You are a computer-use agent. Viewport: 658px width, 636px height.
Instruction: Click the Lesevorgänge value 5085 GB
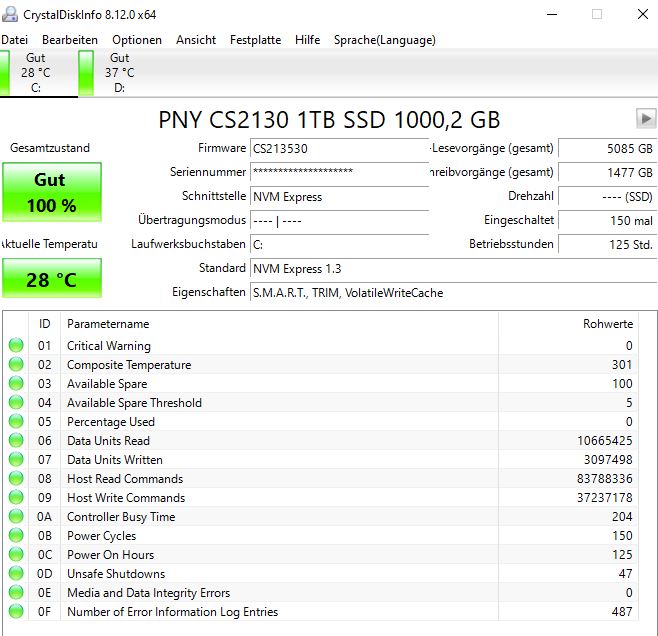point(607,149)
